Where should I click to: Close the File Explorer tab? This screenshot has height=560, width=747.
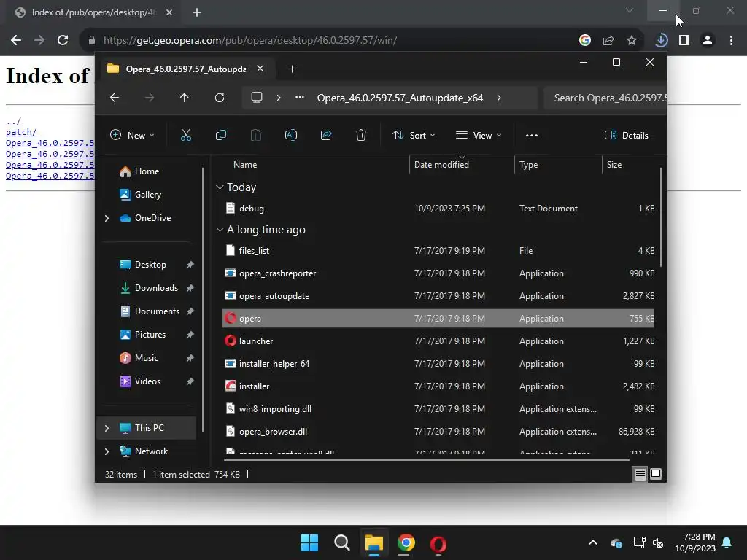point(260,69)
